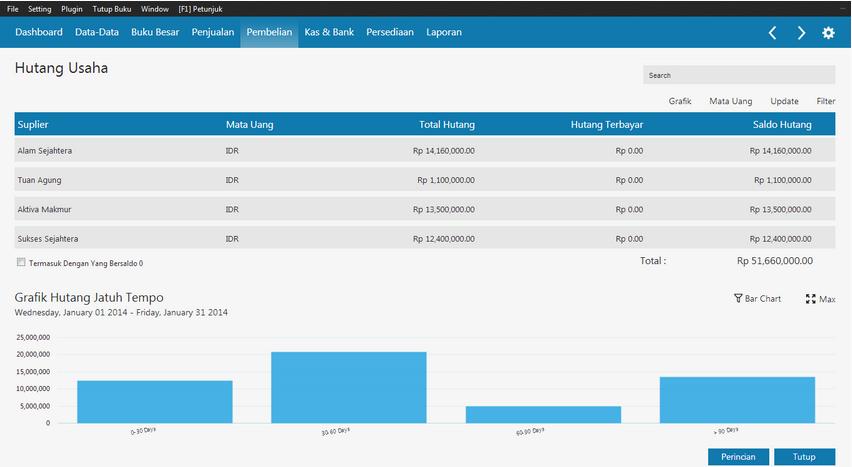Screen dimensions: 852x467
Task: Open the settings gear icon
Action: 828,33
